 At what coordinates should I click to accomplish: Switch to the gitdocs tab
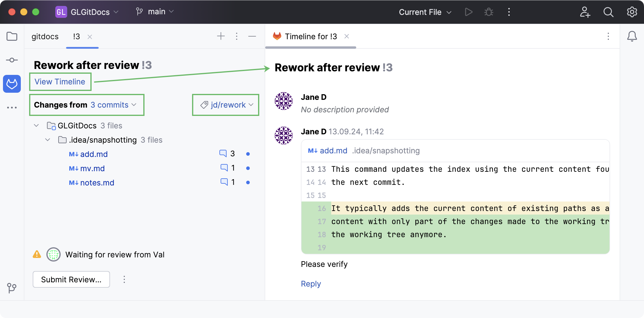(x=45, y=36)
